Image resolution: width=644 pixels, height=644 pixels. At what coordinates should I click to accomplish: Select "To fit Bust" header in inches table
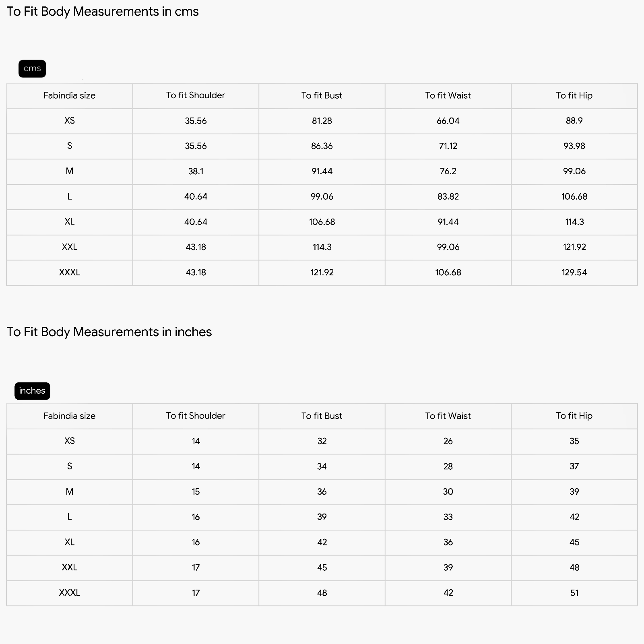[322, 416]
